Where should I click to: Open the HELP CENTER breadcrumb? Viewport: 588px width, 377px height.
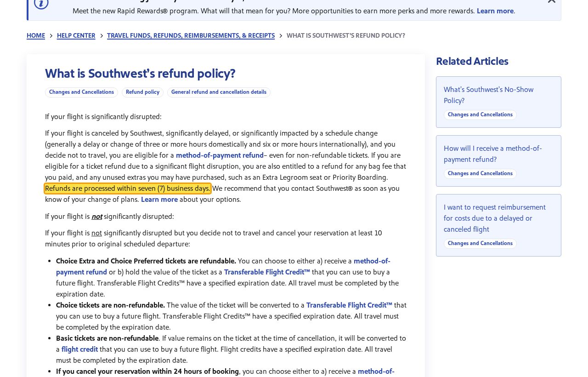coord(76,36)
